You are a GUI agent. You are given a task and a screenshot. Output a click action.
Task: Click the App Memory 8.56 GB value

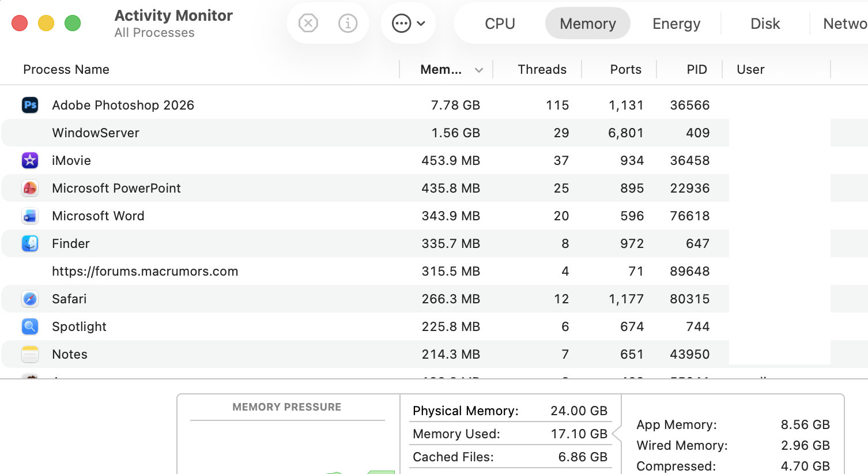coord(805,424)
